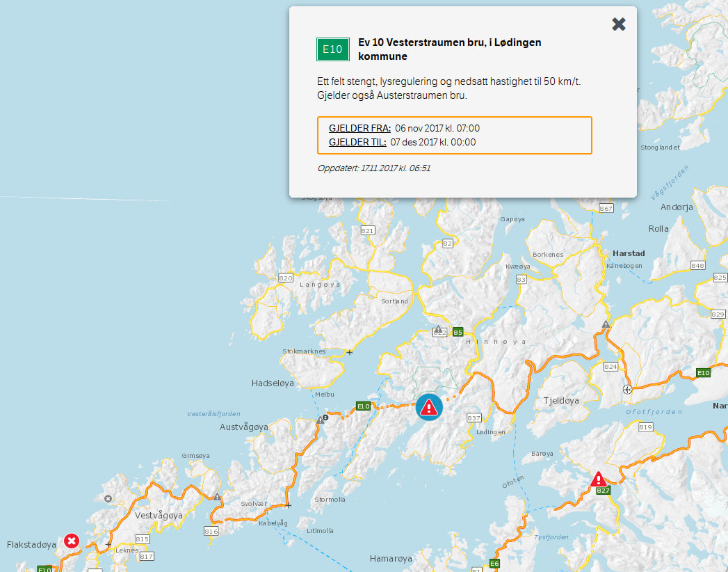
Task: Open the red warning triangle near road 827
Action: coord(598,479)
